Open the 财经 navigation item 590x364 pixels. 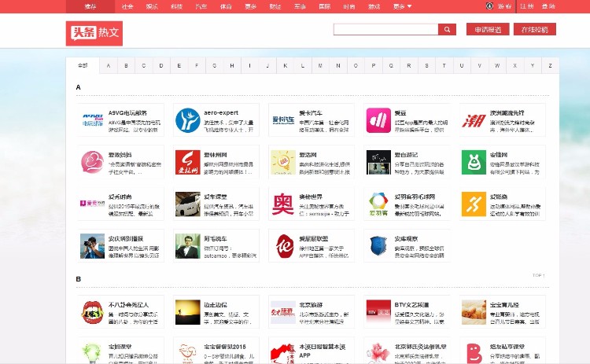(275, 6)
